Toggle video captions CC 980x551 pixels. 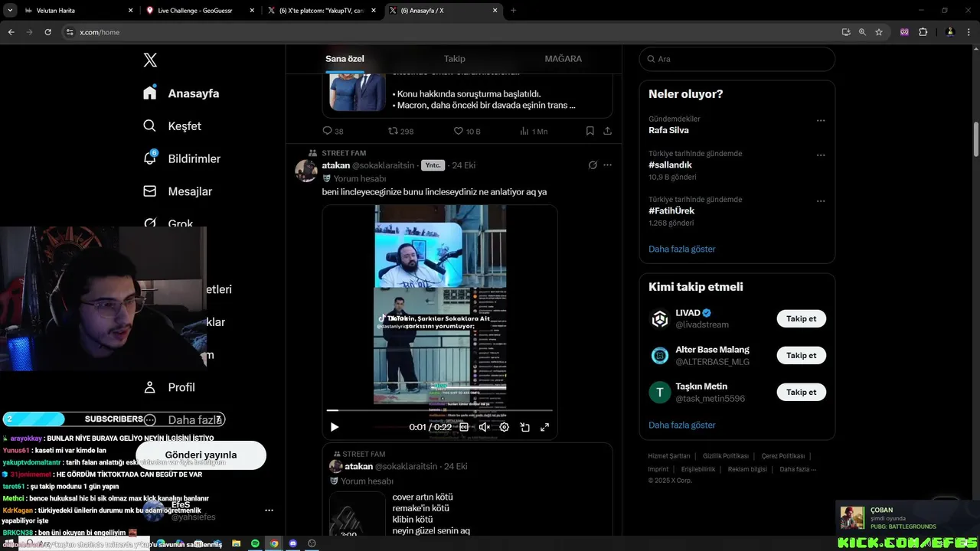tap(463, 427)
